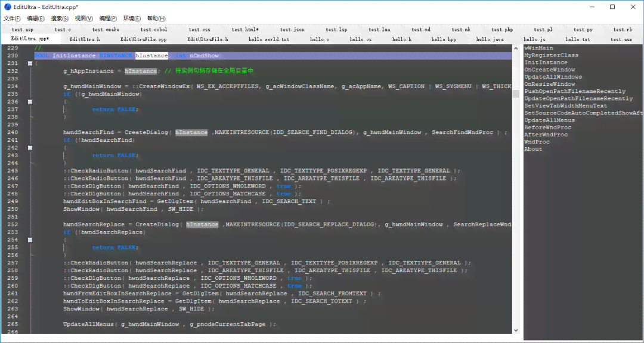Image resolution: width=644 pixels, height=343 pixels.
Task: Switch to the hello.java tab
Action: click(x=490, y=39)
